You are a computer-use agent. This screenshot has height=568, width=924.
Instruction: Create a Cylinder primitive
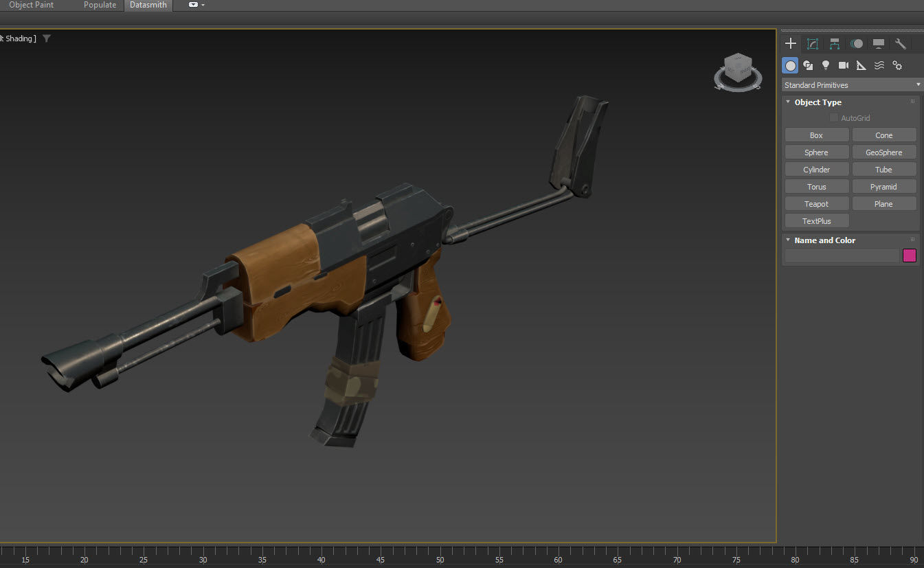coord(817,170)
